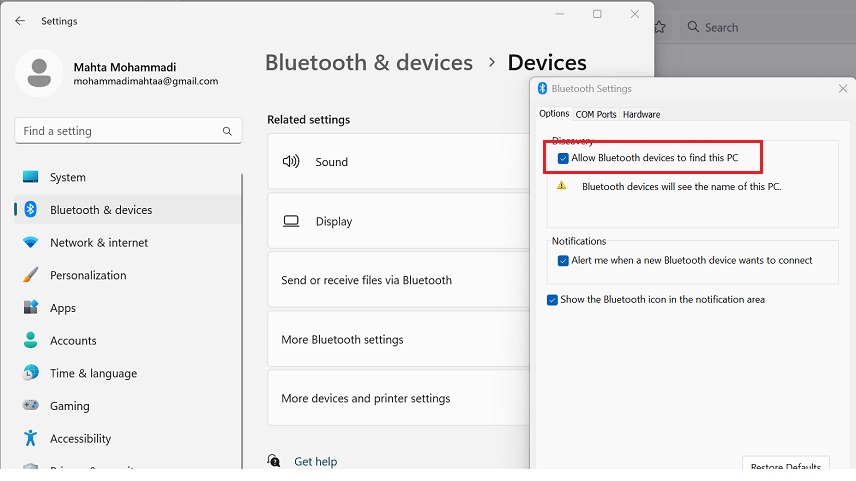Switch to the COM Ports tab
Screen dimensions: 856x481
(x=596, y=114)
